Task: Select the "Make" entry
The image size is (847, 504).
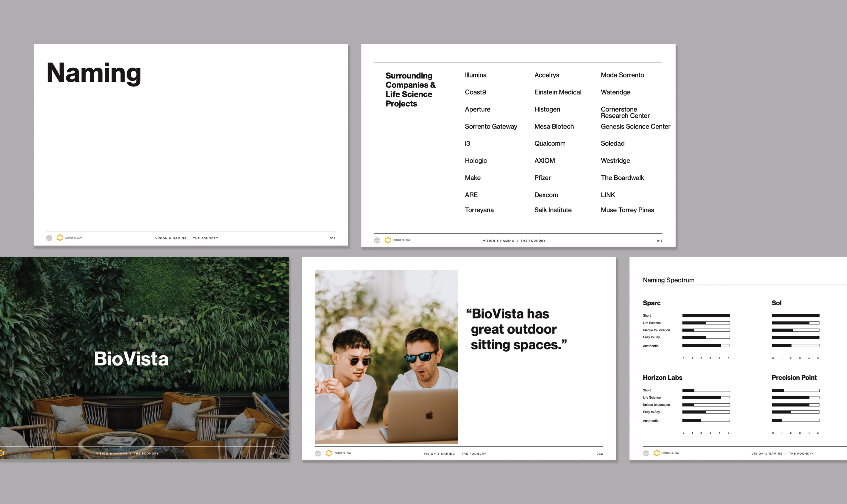Action: point(472,178)
